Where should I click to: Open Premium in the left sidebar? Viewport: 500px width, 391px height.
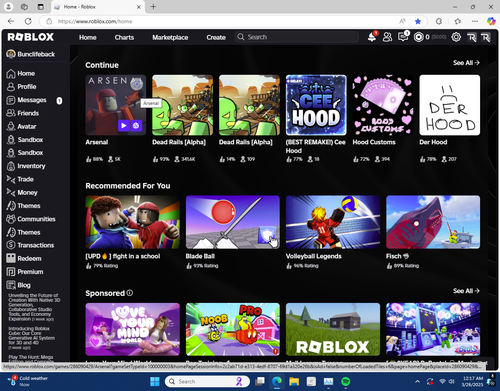25,272
